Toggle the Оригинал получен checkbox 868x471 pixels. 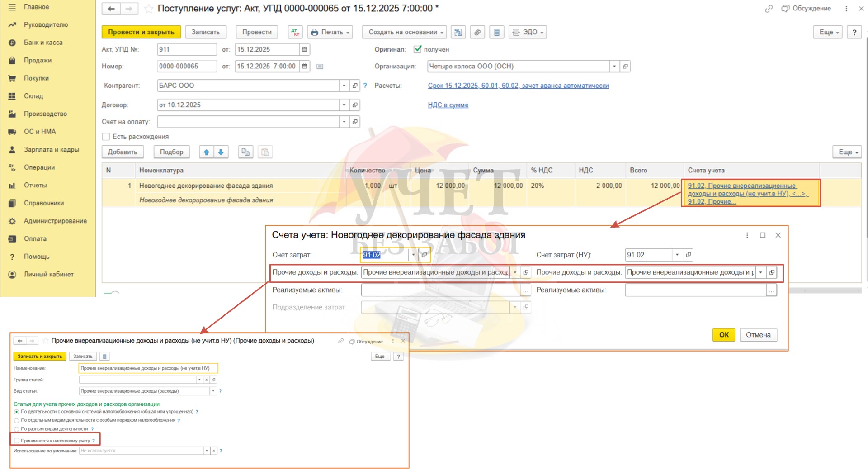pyautogui.click(x=418, y=49)
